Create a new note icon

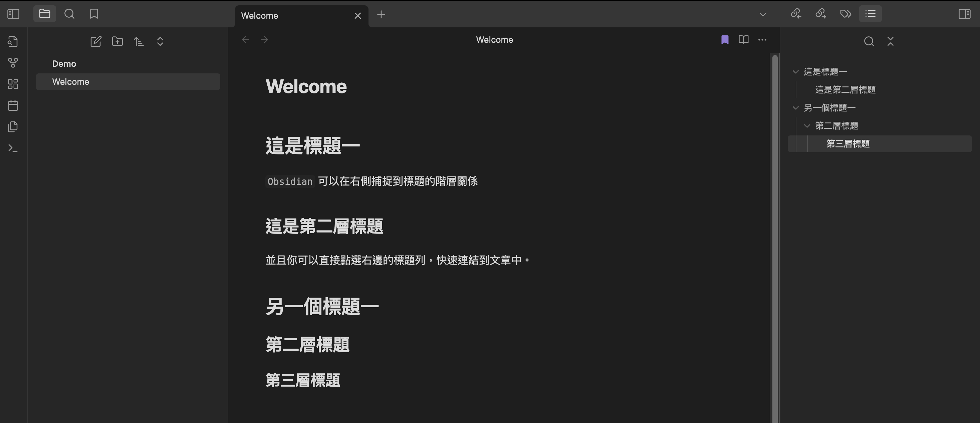(96, 41)
